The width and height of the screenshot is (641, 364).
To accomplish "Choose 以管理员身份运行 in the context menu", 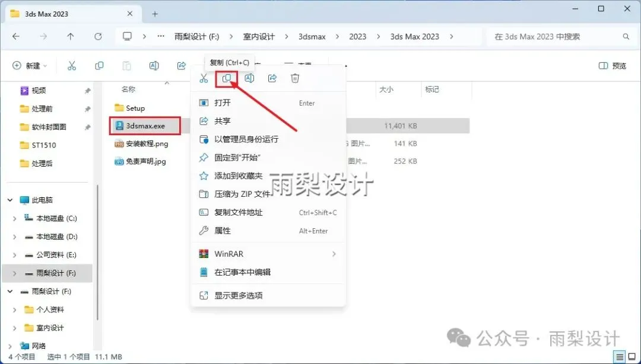I will point(268,139).
